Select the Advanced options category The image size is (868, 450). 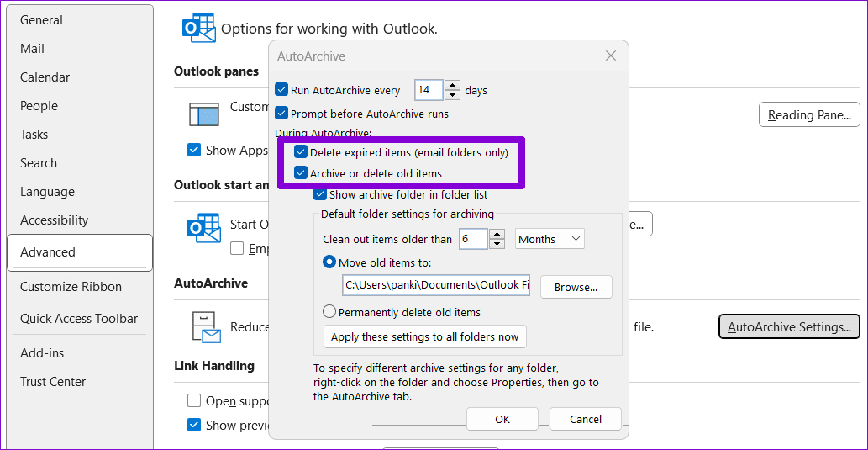[81, 252]
